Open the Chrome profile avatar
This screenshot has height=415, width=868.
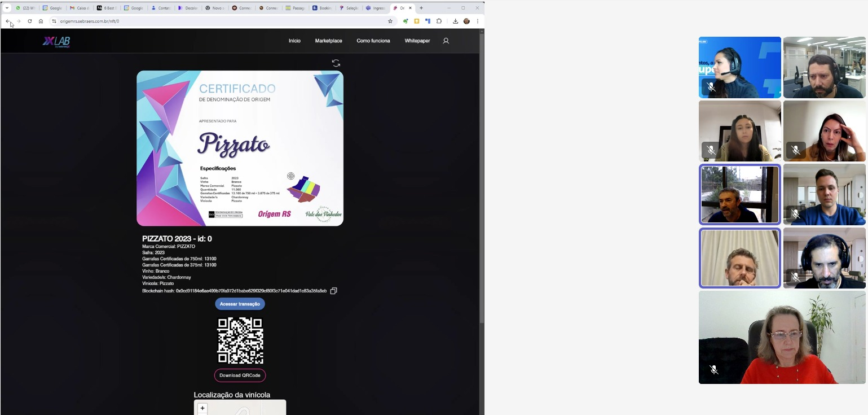pos(466,21)
